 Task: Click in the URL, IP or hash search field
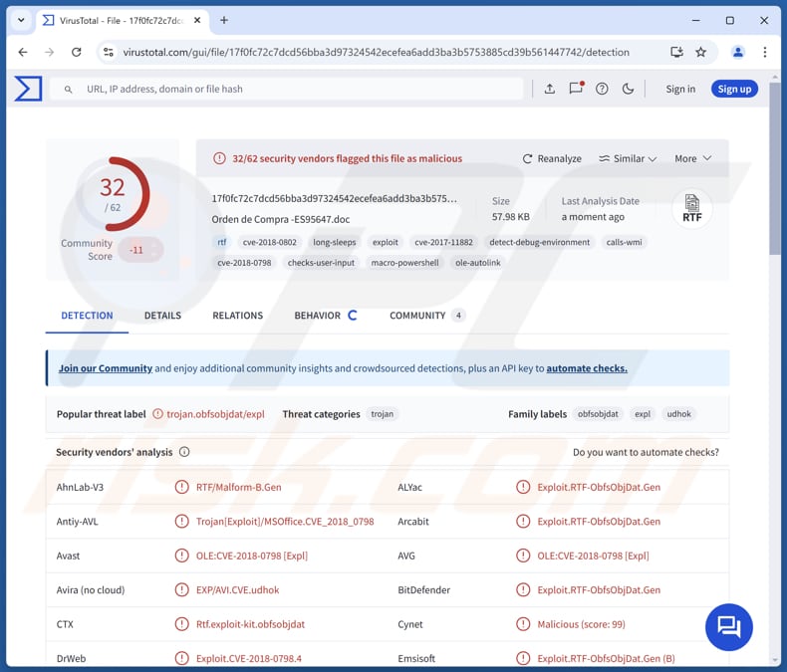pyautogui.click(x=299, y=89)
